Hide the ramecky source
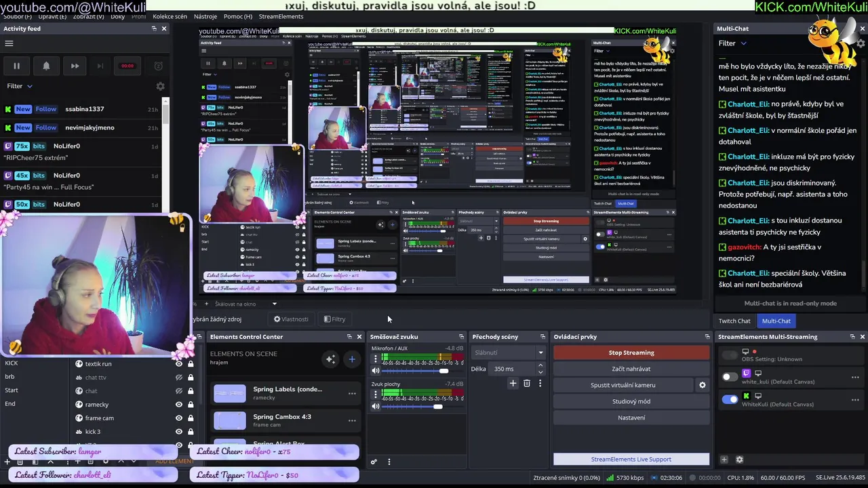 (179, 405)
